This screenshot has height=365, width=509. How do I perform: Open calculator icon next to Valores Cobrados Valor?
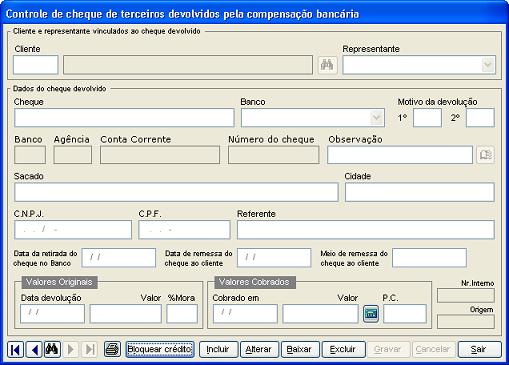371,314
